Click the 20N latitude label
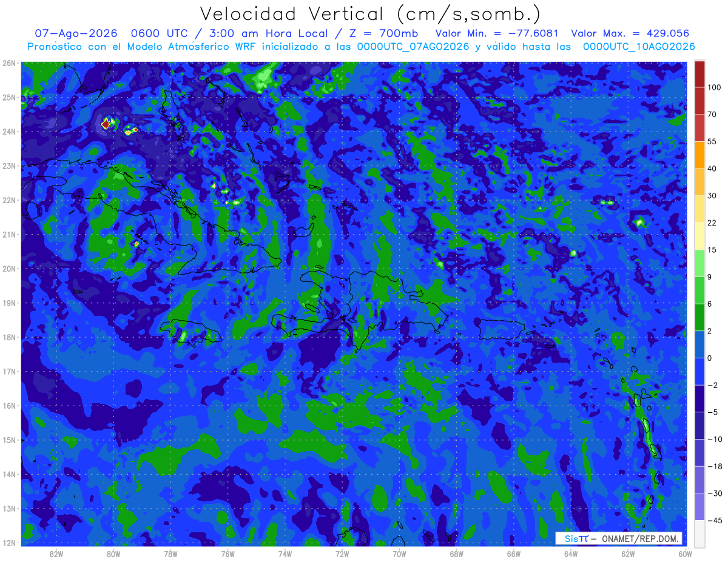This screenshot has height=562, width=728. [x=9, y=269]
